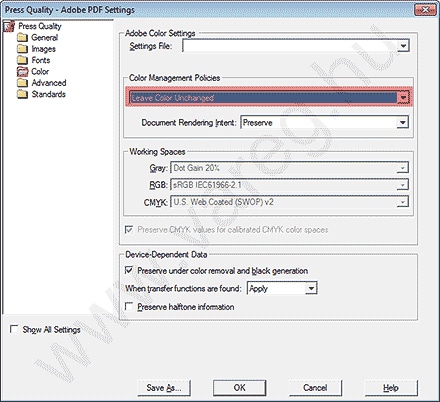Select the Advanced tree item label
Viewport: 440px width, 402px height.
click(x=49, y=83)
